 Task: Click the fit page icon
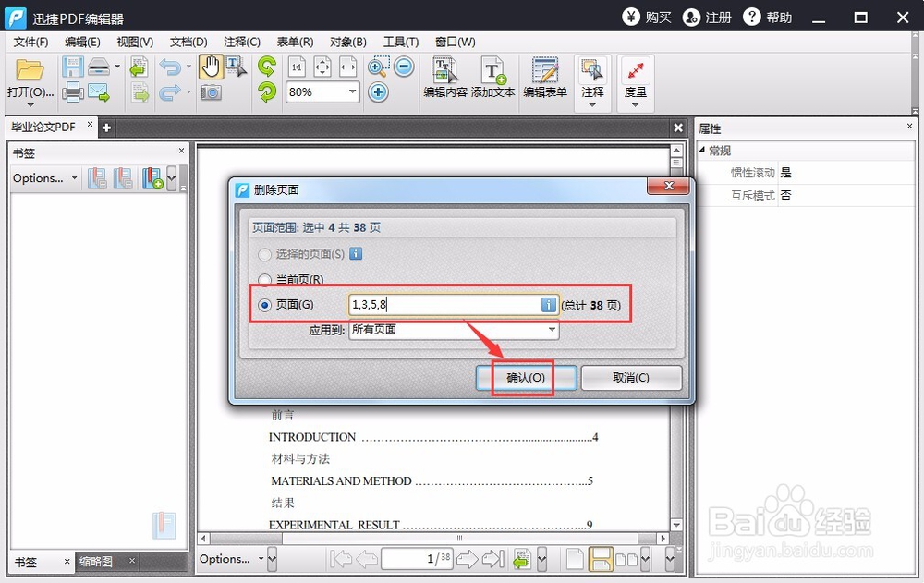tap(322, 67)
